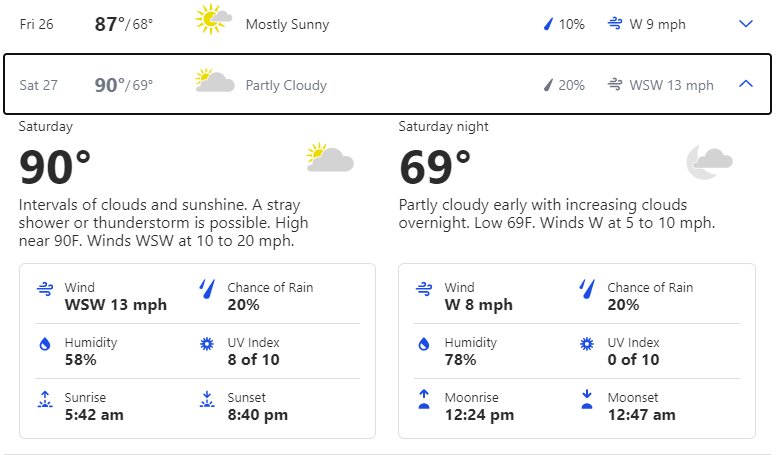Image resolution: width=778 pixels, height=455 pixels.
Task: Click the Moonset icon
Action: coord(587,399)
